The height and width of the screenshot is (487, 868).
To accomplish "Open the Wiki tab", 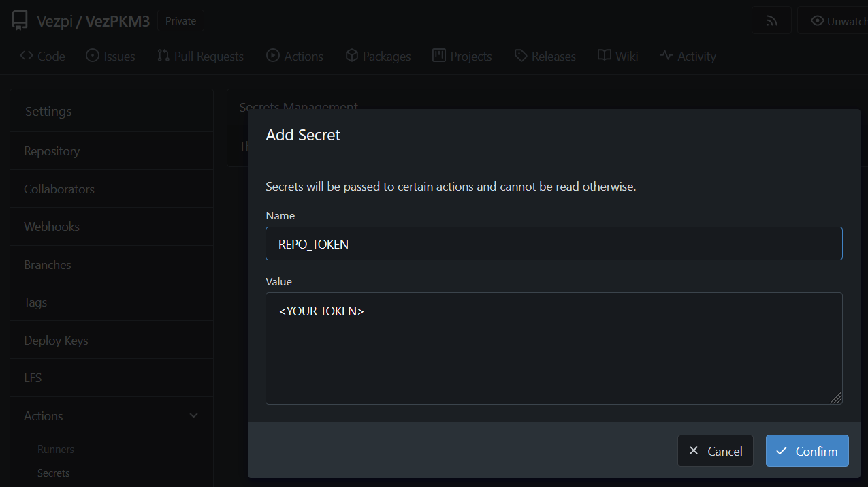I will click(x=618, y=57).
